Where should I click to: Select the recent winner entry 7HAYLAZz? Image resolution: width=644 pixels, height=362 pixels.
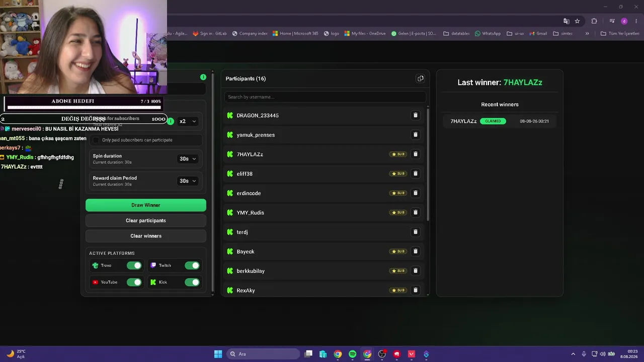click(x=500, y=121)
